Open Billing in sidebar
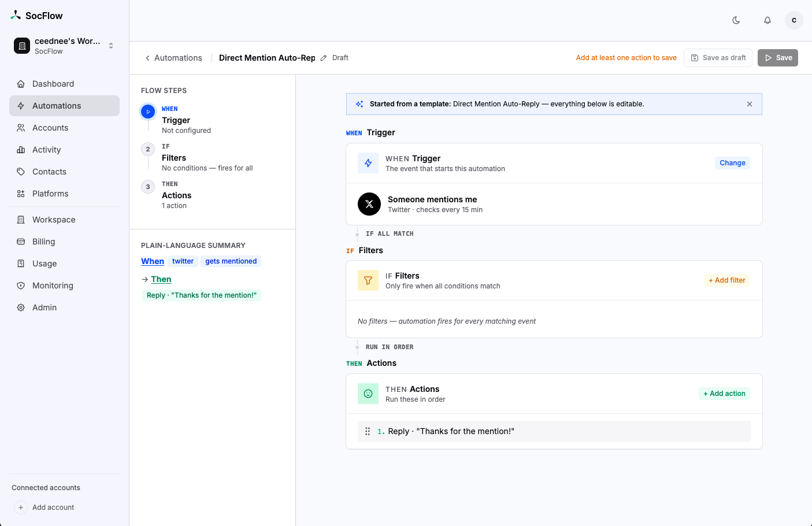812x526 pixels. tap(64, 242)
